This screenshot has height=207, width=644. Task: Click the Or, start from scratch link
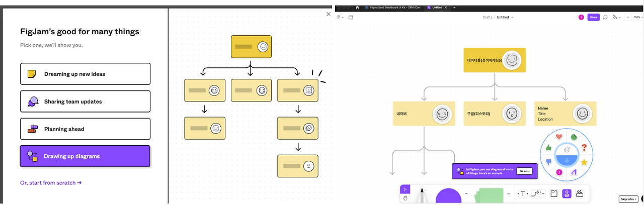pos(51,183)
